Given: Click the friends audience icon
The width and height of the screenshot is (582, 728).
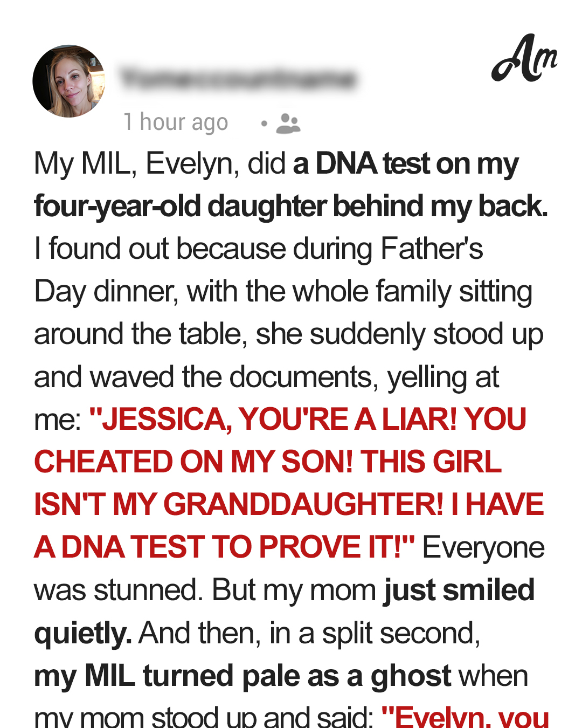Looking at the screenshot, I should tap(288, 123).
